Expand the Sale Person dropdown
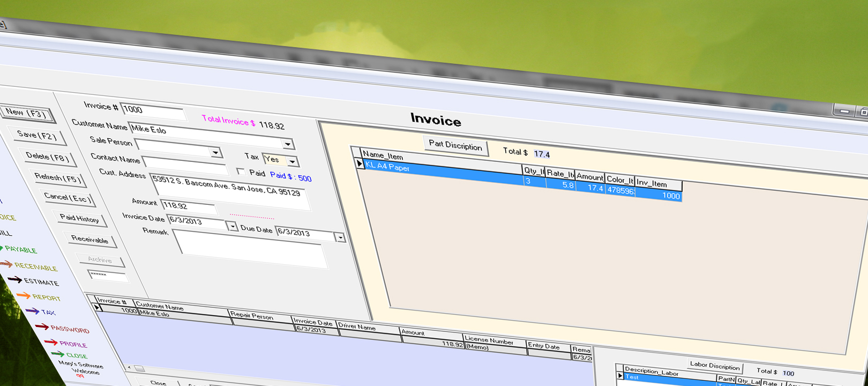Image resolution: width=868 pixels, height=386 pixels. tap(215, 153)
